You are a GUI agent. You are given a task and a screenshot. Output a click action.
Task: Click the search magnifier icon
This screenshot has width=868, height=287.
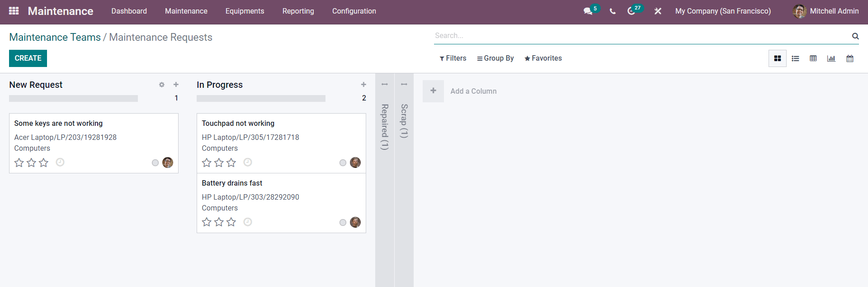pyautogui.click(x=855, y=36)
